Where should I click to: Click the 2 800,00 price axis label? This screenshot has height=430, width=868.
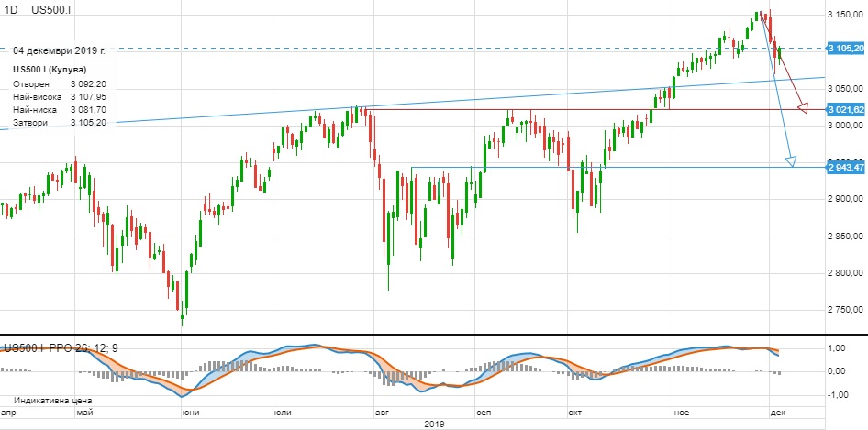(846, 273)
